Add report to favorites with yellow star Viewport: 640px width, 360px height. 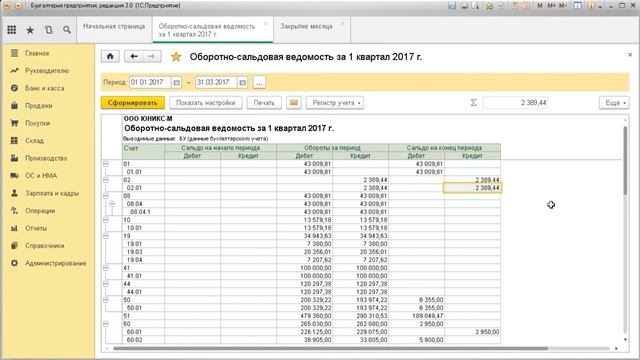(176, 57)
